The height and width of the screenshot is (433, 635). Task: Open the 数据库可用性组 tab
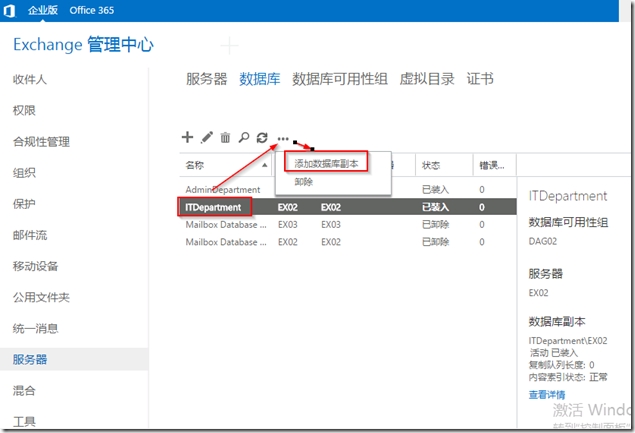pyautogui.click(x=340, y=79)
